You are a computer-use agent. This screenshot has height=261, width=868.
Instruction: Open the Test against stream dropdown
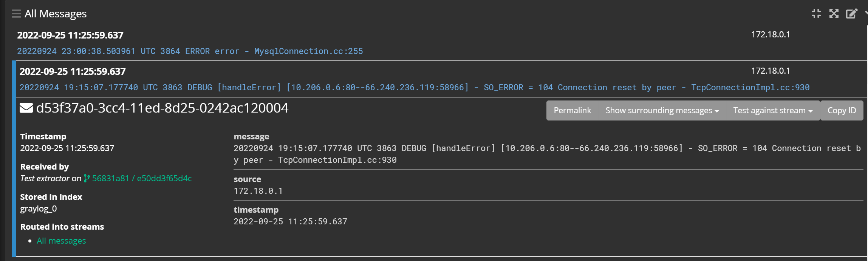click(x=773, y=110)
